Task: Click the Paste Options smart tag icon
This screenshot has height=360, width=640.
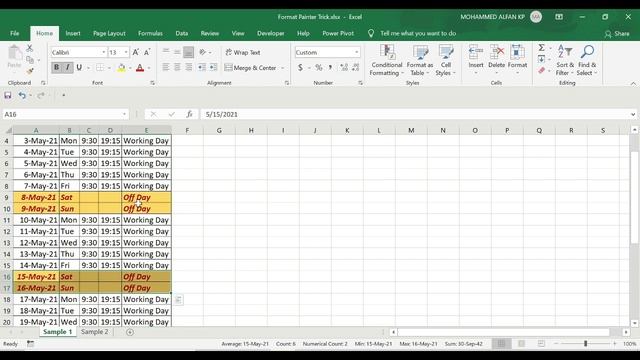Action: coord(178,300)
